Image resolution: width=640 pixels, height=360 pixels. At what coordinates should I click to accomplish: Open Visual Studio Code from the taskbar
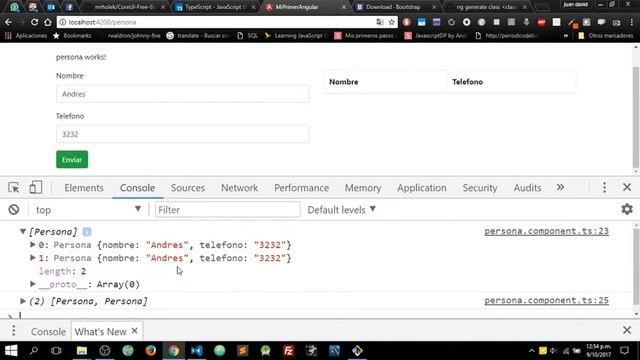(x=196, y=351)
